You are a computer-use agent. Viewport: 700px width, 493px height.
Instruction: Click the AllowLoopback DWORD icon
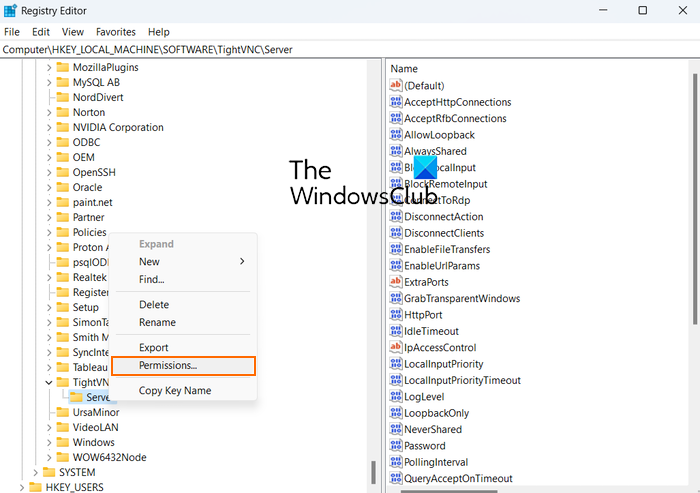coord(396,134)
